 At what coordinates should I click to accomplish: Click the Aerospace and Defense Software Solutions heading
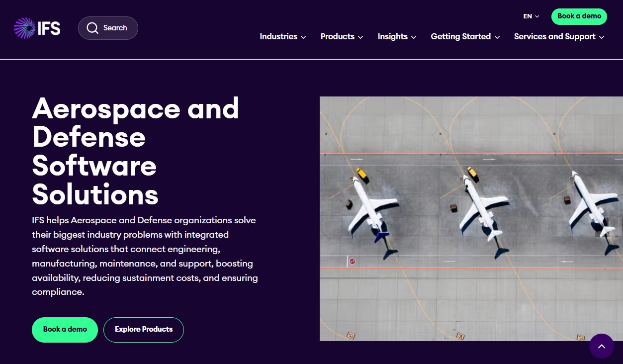coord(136,151)
